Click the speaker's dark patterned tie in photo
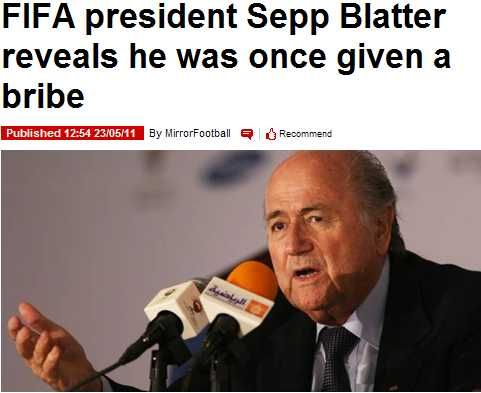481x393 pixels. (336, 358)
